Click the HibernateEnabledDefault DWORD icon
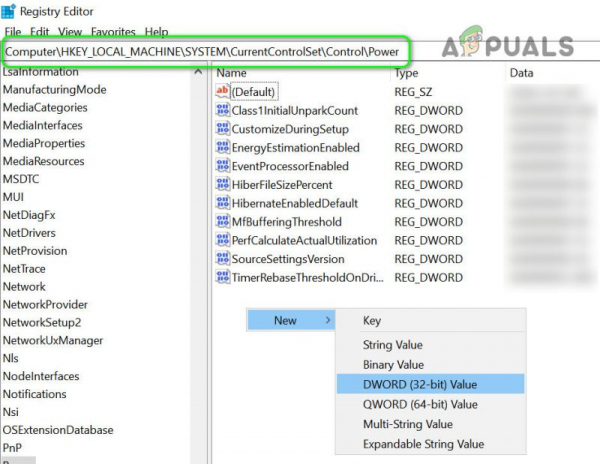 [x=222, y=203]
